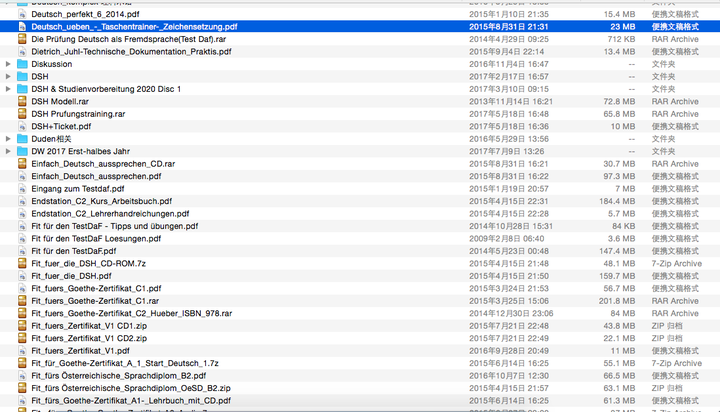Screen dimensions: 720x412
Task: Click archive icon of Einfach_Deutsch_aussprechen_CD.rar
Action: coord(22,164)
